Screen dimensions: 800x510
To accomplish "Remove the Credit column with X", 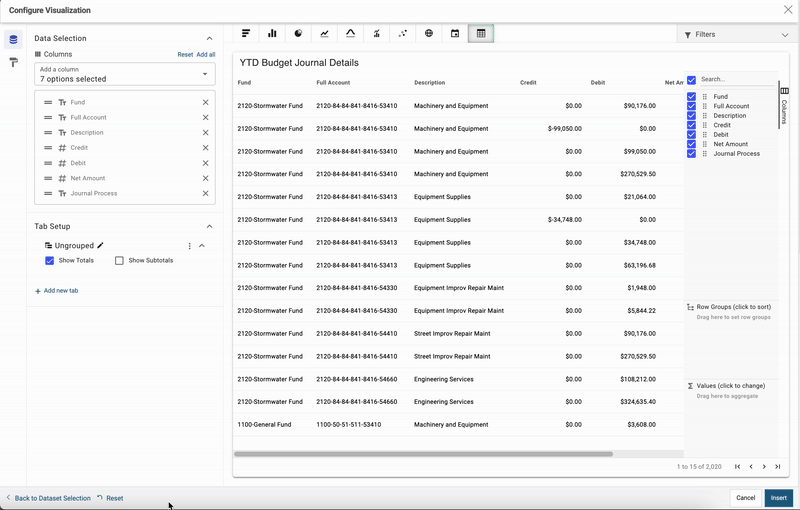I will [x=206, y=148].
